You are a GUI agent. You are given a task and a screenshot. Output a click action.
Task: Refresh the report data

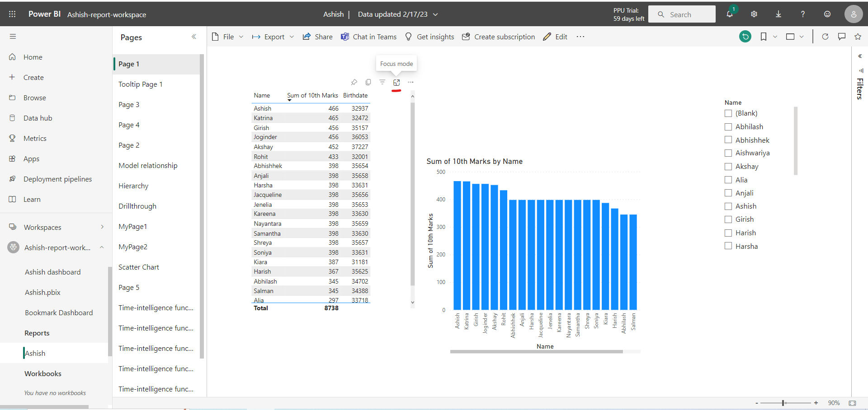pyautogui.click(x=826, y=37)
